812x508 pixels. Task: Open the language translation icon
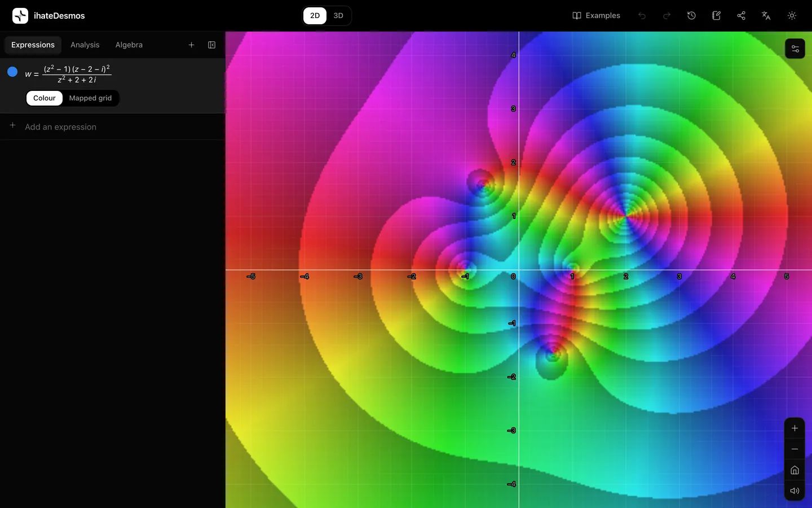click(x=766, y=16)
